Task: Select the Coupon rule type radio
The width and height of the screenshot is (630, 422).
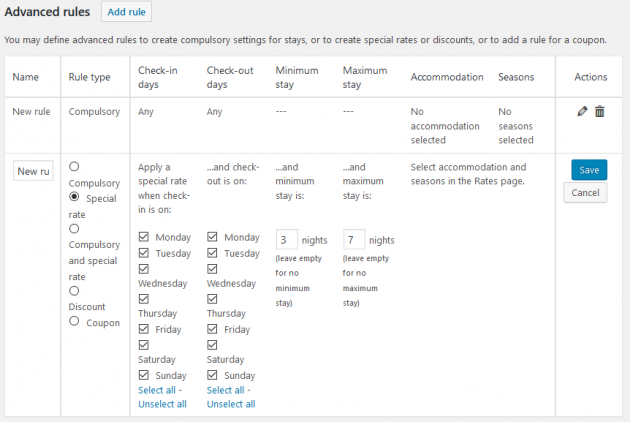Action: coord(74,321)
